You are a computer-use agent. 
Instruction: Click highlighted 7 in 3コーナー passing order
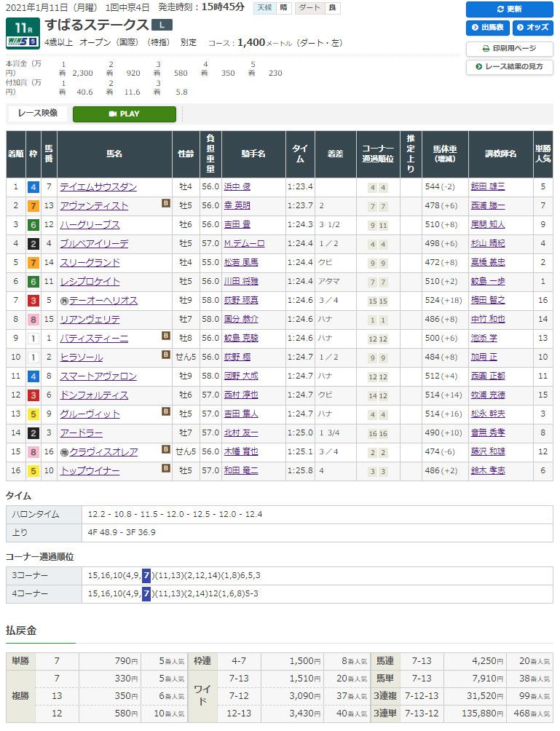(146, 575)
